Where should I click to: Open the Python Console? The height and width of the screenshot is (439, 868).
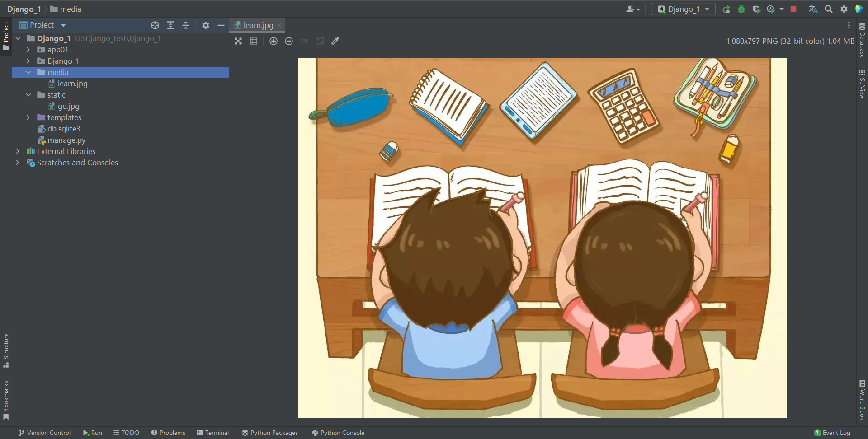click(x=338, y=433)
